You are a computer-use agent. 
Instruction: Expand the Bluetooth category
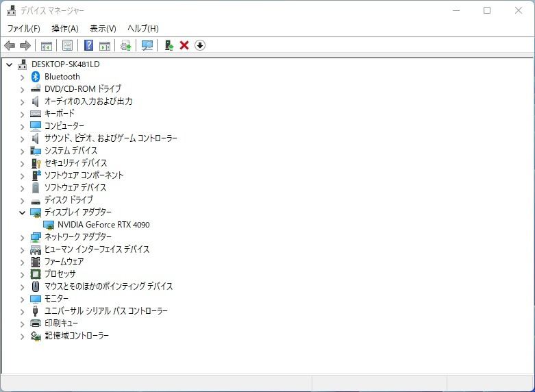click(23, 77)
